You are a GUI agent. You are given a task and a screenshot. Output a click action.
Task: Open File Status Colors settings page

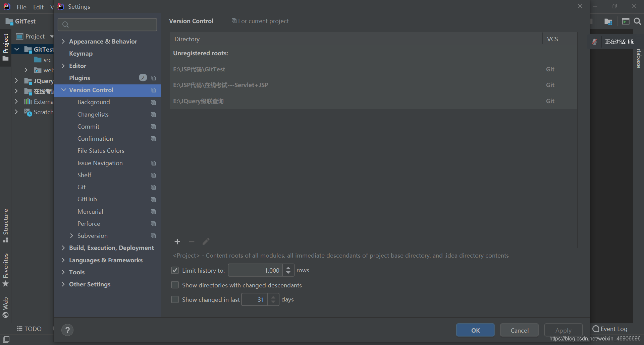click(101, 151)
